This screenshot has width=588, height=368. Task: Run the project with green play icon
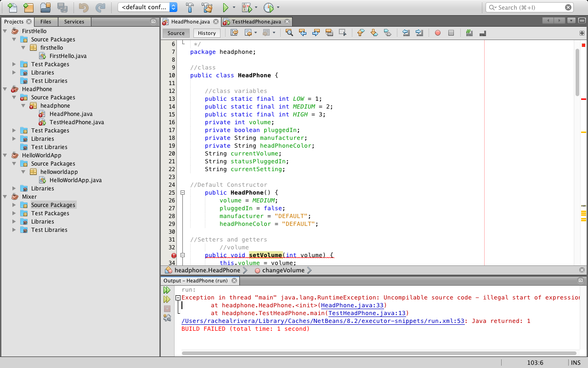tap(225, 7)
